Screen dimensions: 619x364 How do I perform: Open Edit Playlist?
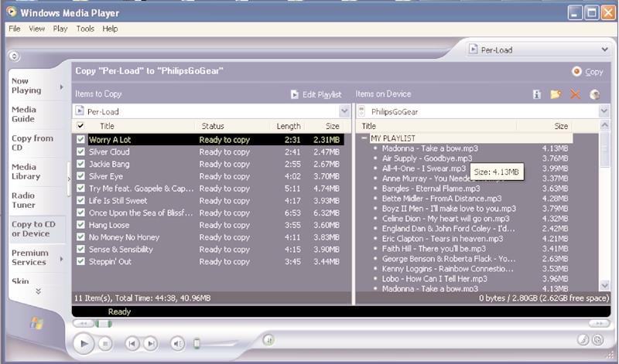pyautogui.click(x=316, y=94)
